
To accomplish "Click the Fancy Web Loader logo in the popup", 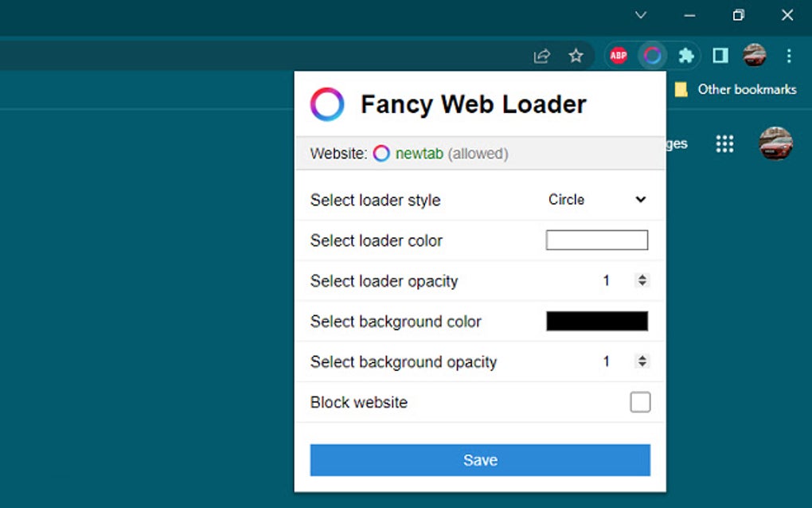I will tap(326, 104).
